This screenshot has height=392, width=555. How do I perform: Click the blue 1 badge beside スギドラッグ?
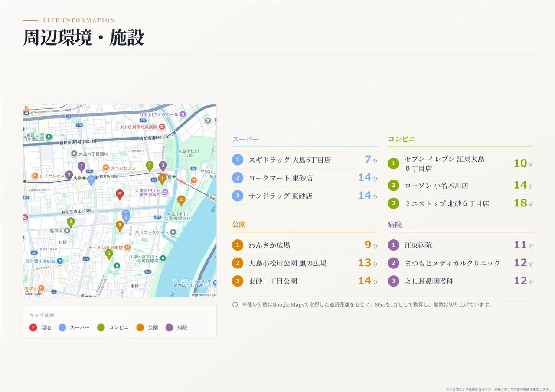(238, 160)
